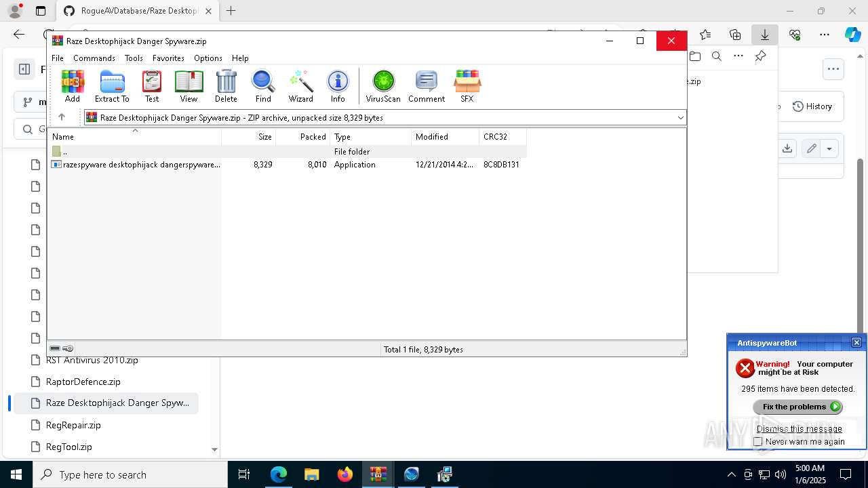Open GitHub edit file dropdown arrow
This screenshot has width=868, height=488.
click(x=829, y=148)
